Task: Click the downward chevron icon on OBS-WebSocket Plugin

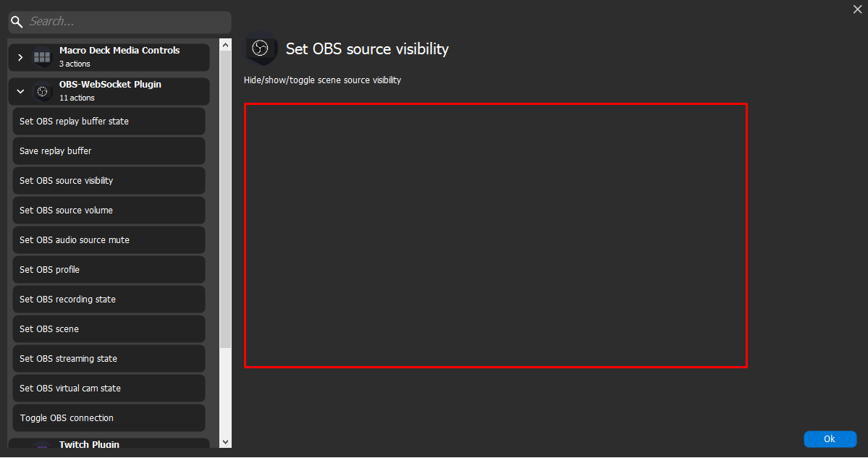Action: click(x=20, y=91)
